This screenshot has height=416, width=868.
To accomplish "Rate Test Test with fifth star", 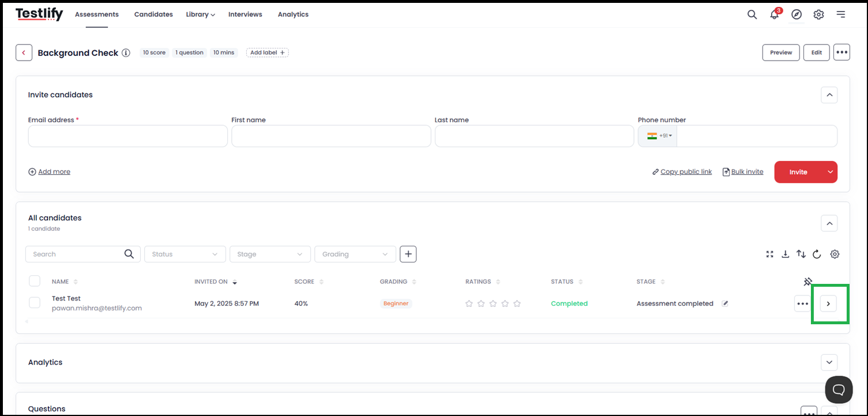I will [x=517, y=303].
